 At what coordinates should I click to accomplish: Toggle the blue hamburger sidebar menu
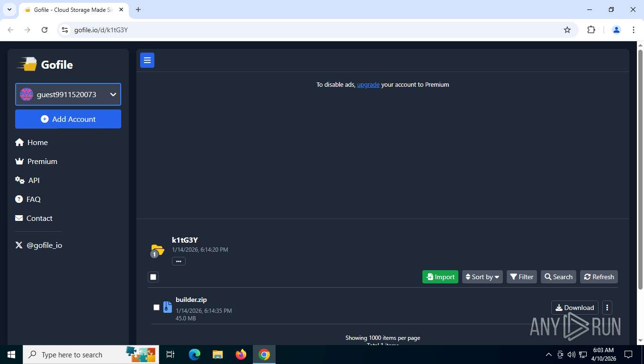(x=147, y=60)
